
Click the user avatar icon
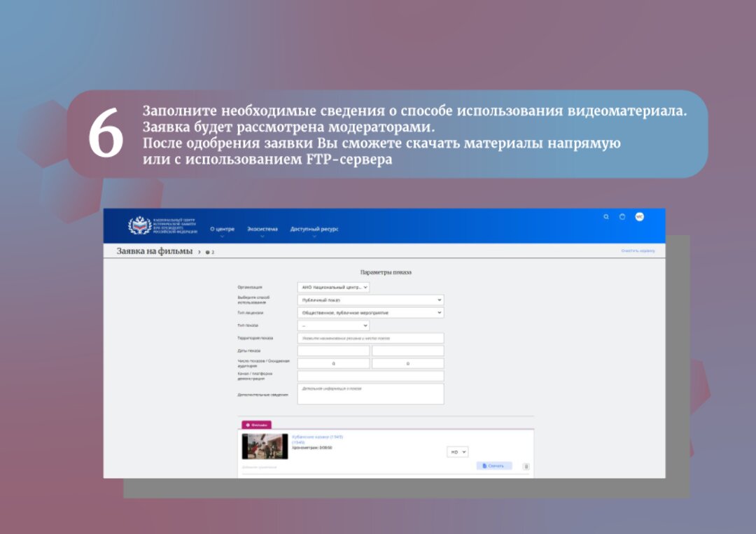[x=639, y=217]
